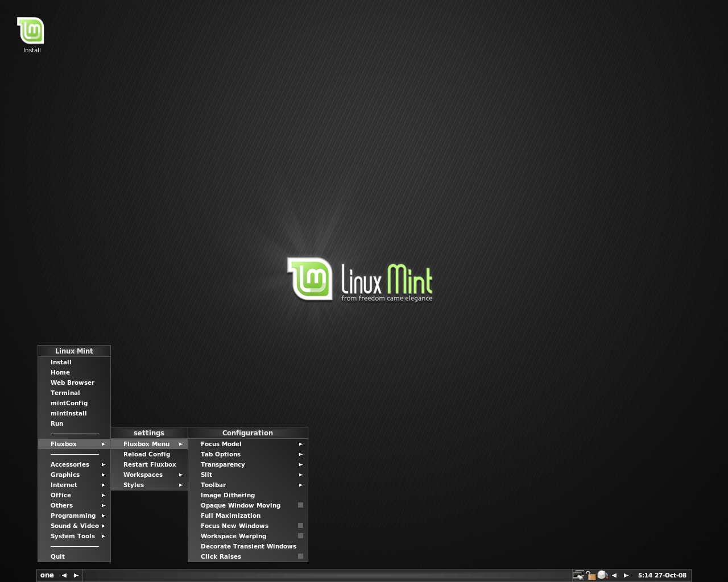This screenshot has height=582, width=728.
Task: Expand the Toolbar submenu
Action: 248,485
